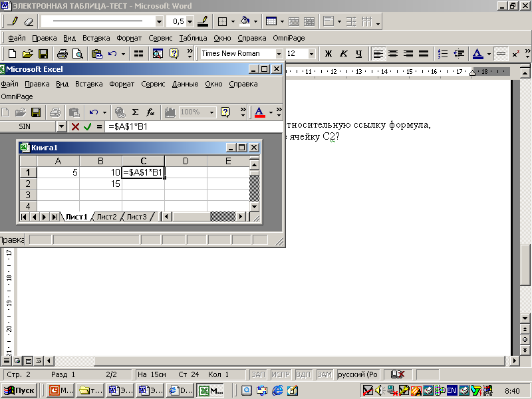Image resolution: width=532 pixels, height=399 pixels.
Task: Open Word's Вставка menu
Action: pos(96,38)
